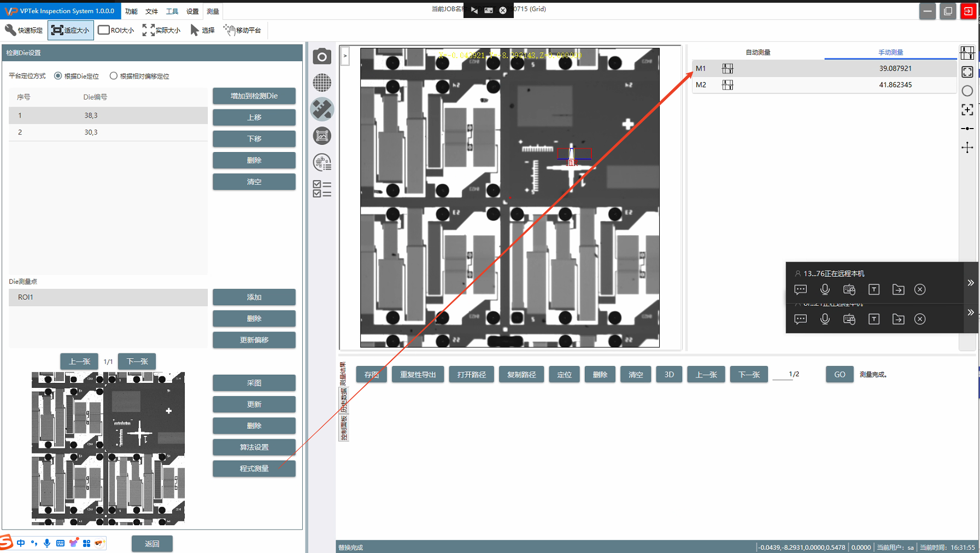Click the crosshair point tool icon
The width and height of the screenshot is (980, 553).
[x=967, y=148]
